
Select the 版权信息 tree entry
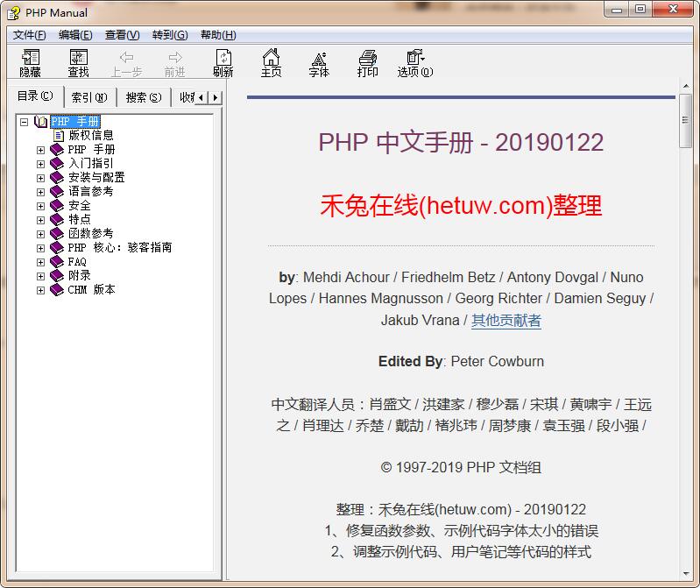tap(91, 135)
